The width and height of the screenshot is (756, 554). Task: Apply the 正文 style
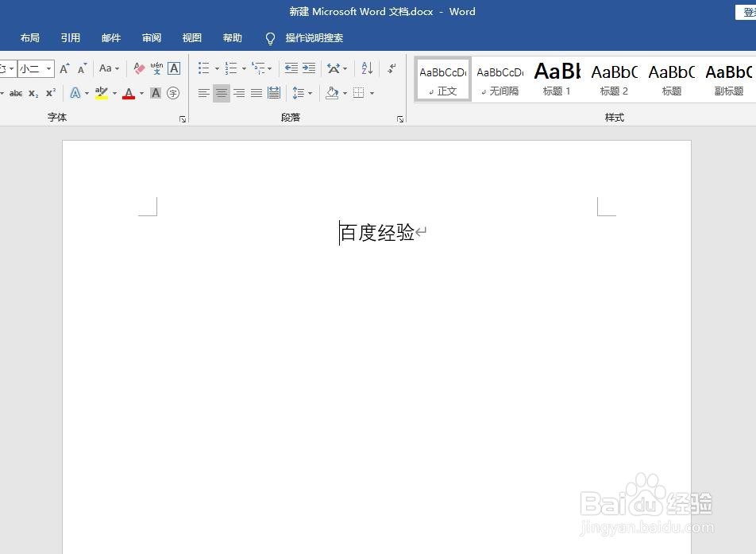(x=442, y=79)
